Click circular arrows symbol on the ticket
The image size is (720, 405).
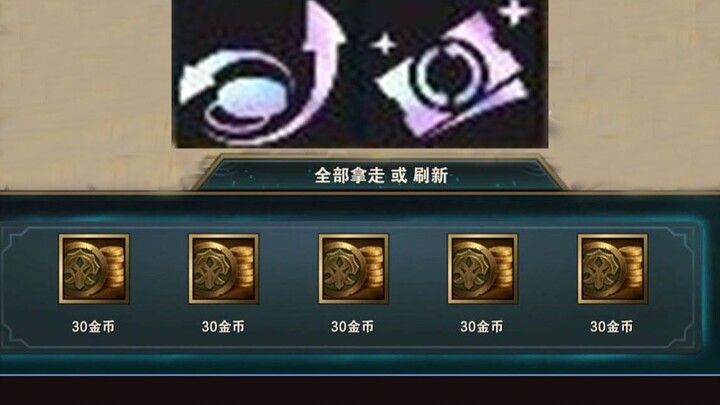coord(448,73)
